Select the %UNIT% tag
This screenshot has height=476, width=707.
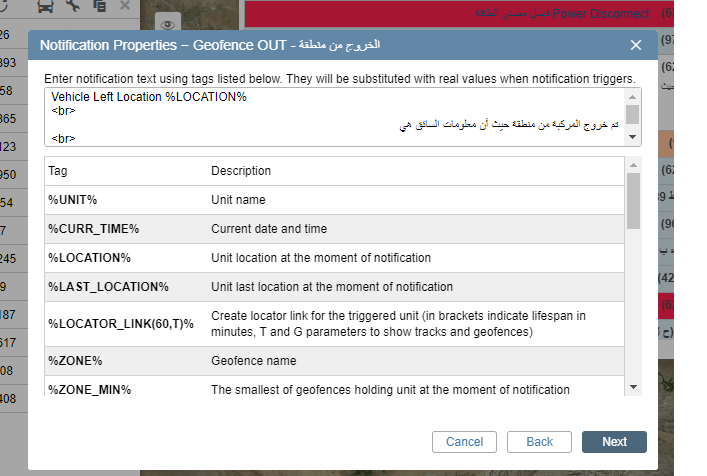tap(72, 200)
